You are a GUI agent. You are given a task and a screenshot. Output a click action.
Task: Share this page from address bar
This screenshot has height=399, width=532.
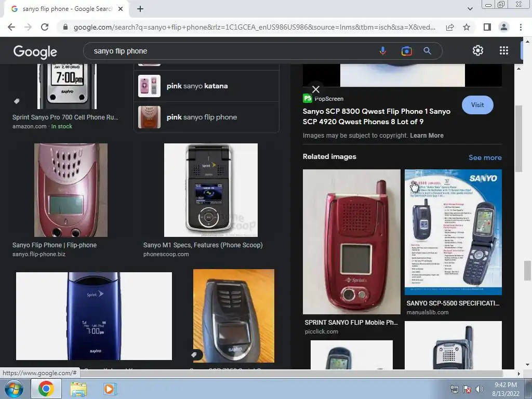[450, 27]
